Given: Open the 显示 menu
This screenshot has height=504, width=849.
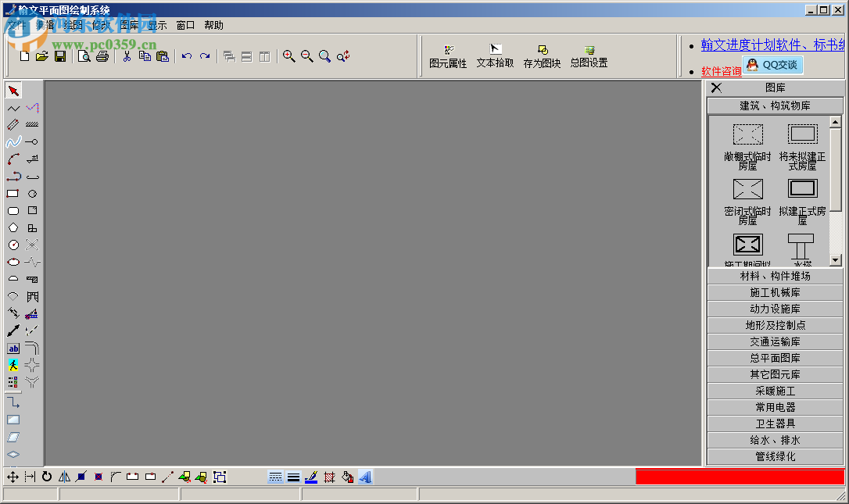Looking at the screenshot, I should pos(157,26).
